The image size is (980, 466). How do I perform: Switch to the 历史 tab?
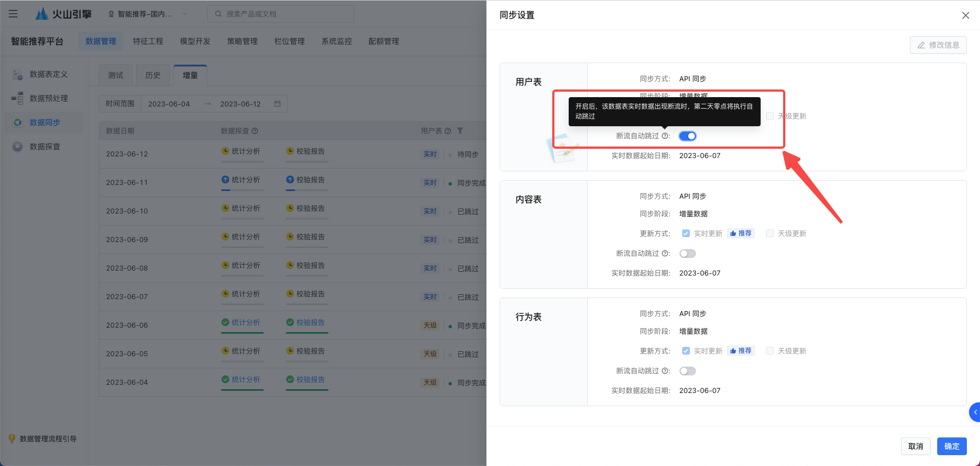coord(153,75)
